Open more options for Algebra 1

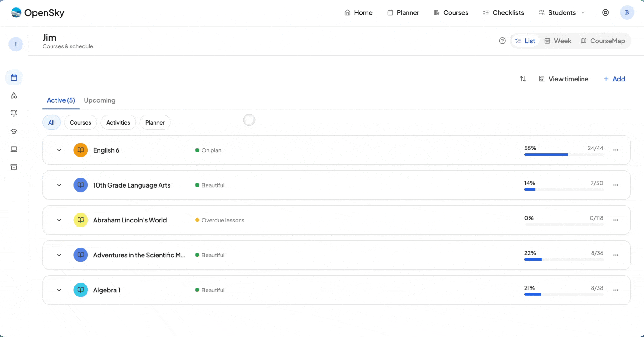click(x=616, y=290)
